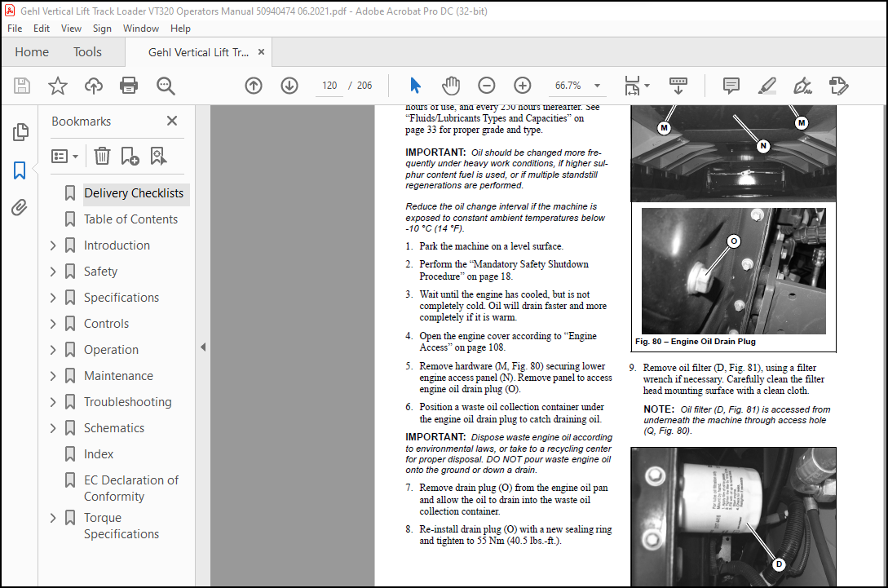Open the Sign menu

pos(102,29)
